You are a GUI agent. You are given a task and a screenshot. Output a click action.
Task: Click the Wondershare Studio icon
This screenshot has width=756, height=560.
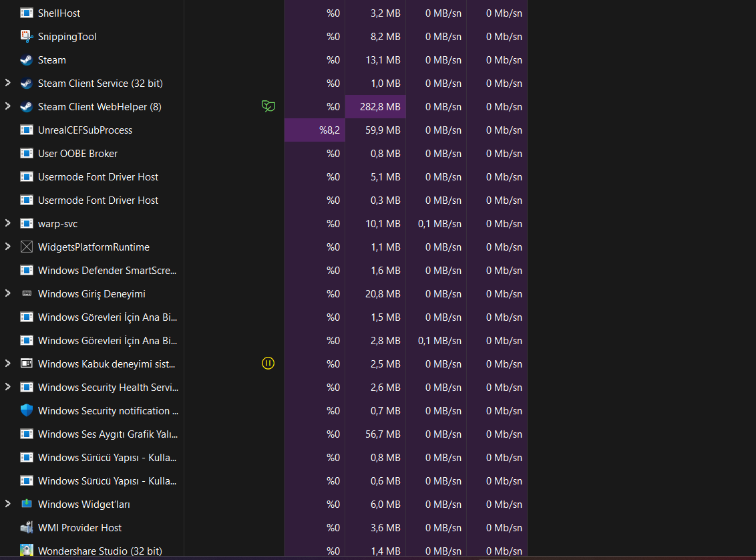27,551
